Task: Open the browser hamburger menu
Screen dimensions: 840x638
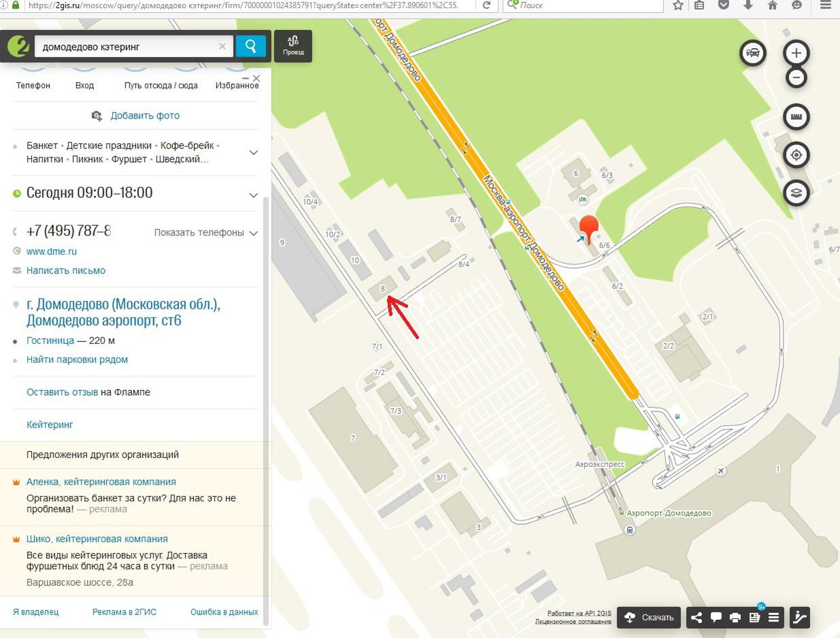Action: tap(826, 5)
